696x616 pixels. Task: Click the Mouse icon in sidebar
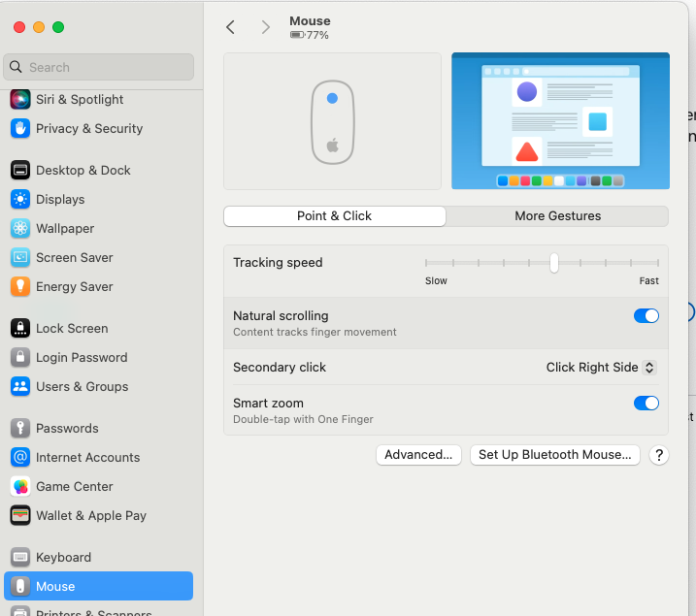20,586
